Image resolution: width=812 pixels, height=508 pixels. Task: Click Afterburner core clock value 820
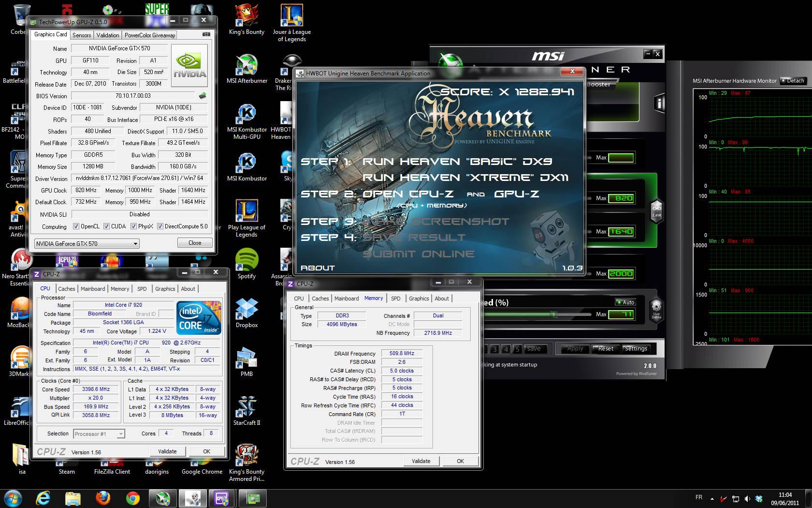[621, 198]
